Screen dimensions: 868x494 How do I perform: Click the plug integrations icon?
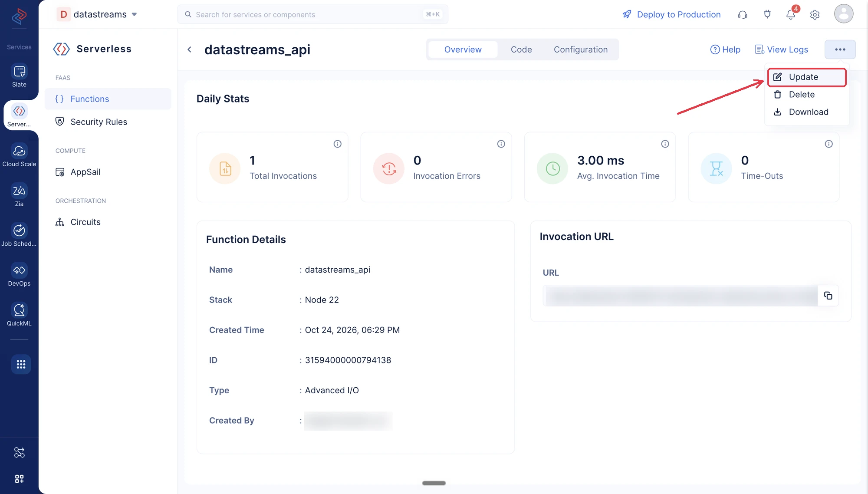[x=767, y=15]
